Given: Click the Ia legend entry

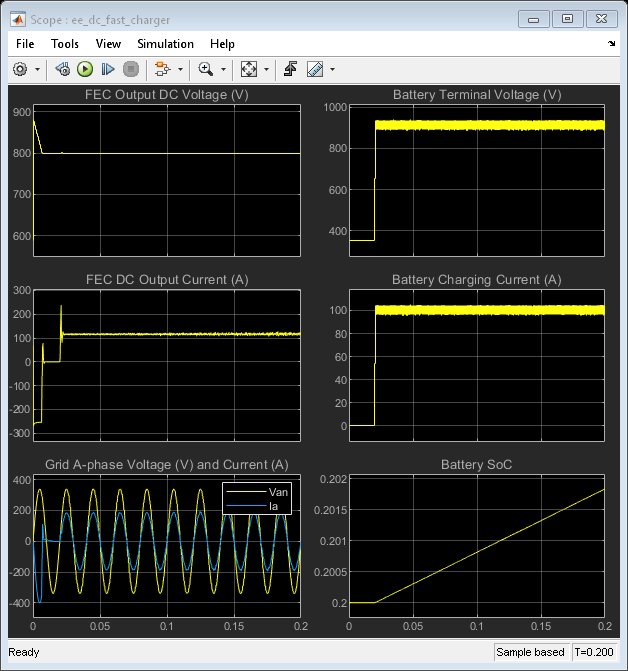Looking at the screenshot, I should click(x=252, y=506).
